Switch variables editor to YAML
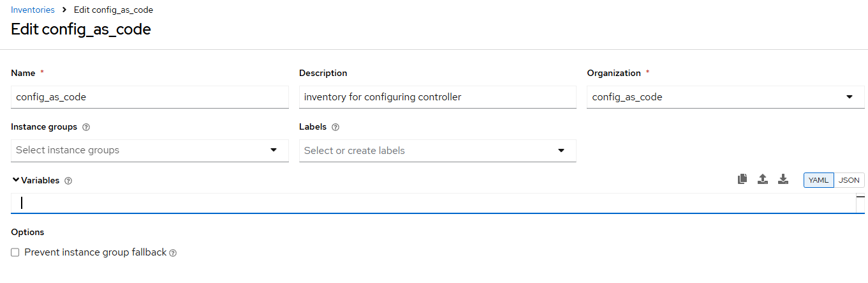868x283 pixels. click(x=818, y=180)
